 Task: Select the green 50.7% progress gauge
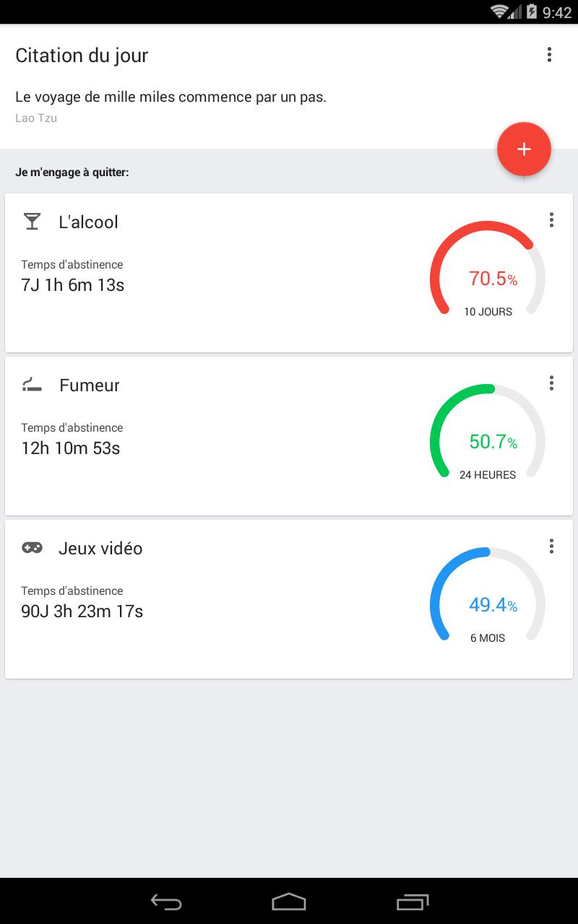coord(488,435)
